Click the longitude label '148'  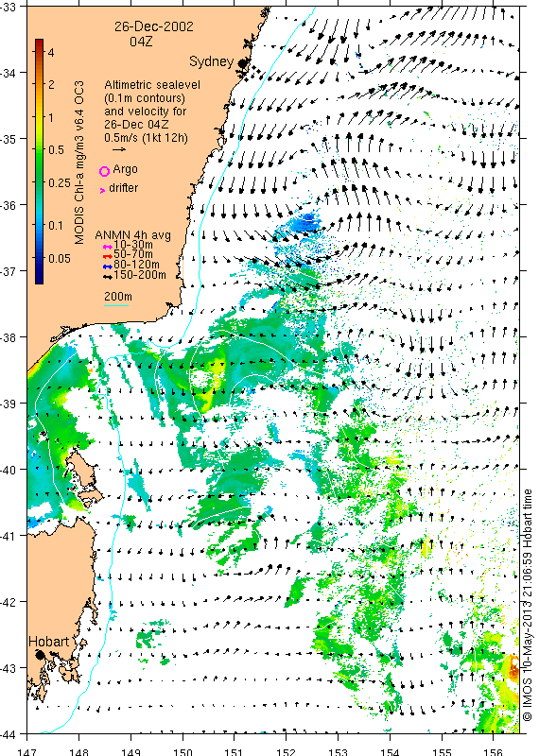point(78,752)
